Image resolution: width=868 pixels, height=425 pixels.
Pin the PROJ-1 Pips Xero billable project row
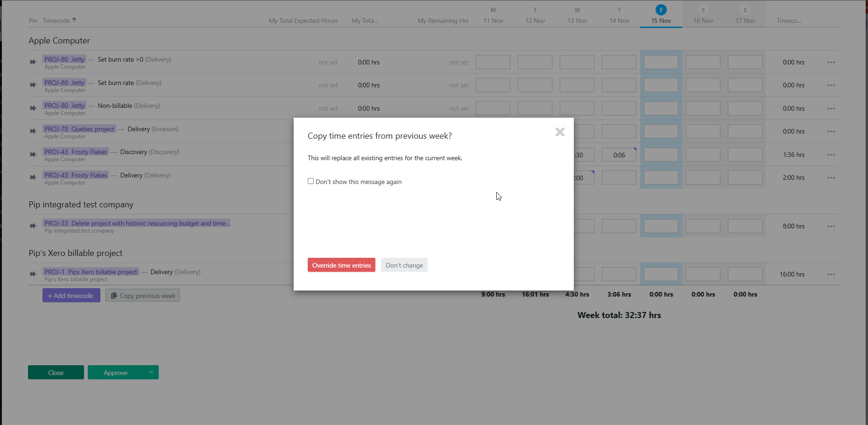33,274
